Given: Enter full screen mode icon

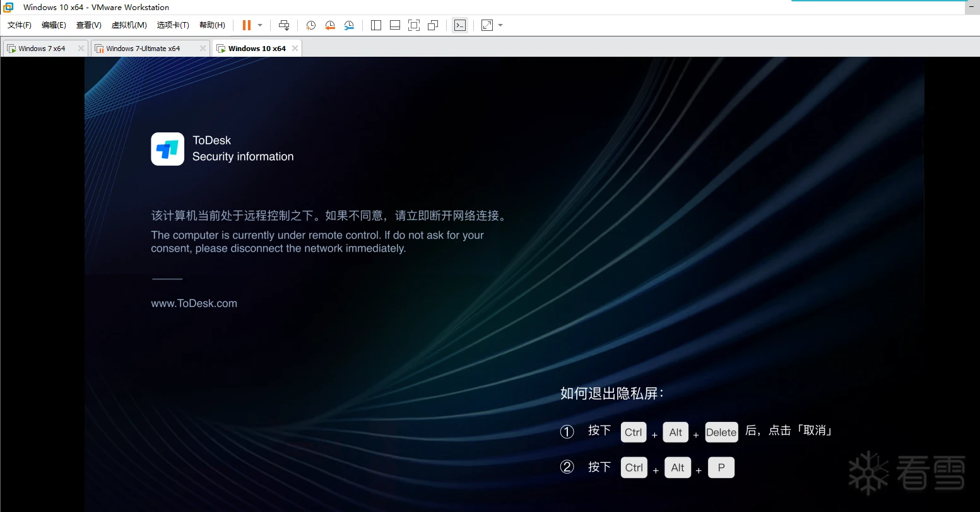Looking at the screenshot, I should pyautogui.click(x=414, y=25).
